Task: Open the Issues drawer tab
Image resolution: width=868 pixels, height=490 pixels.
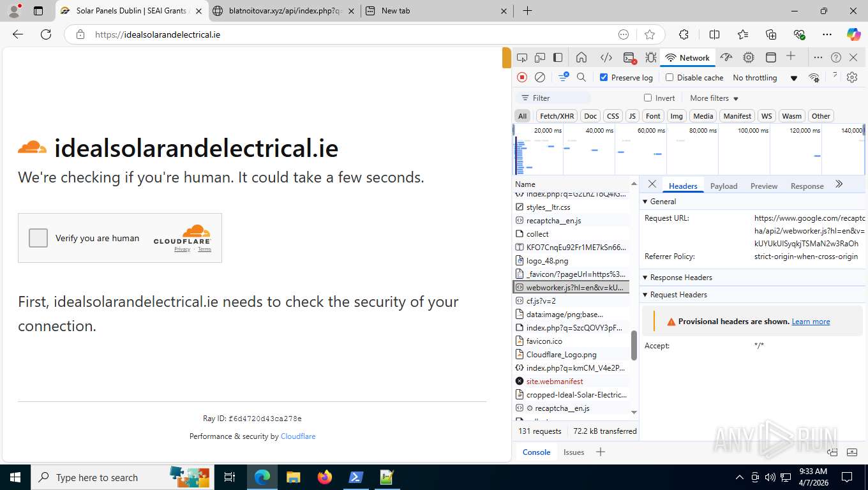Action: coord(574,452)
